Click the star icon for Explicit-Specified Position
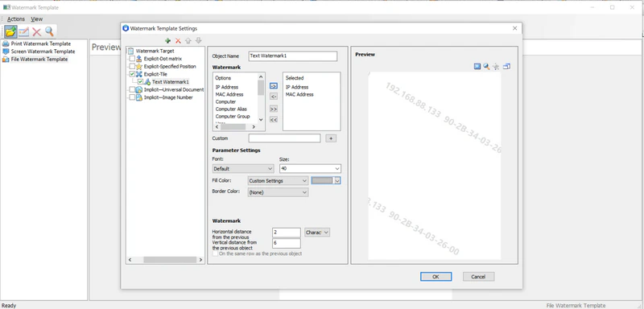The height and width of the screenshot is (309, 644). [138, 67]
